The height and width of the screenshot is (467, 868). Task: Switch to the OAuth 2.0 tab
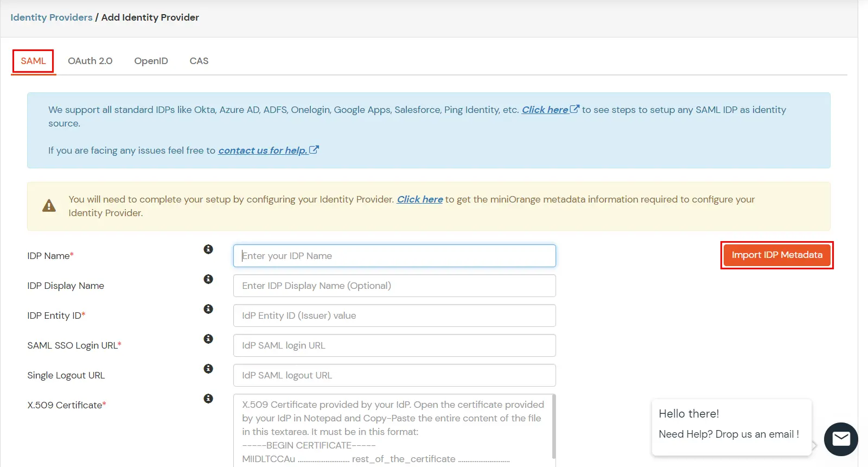click(90, 61)
